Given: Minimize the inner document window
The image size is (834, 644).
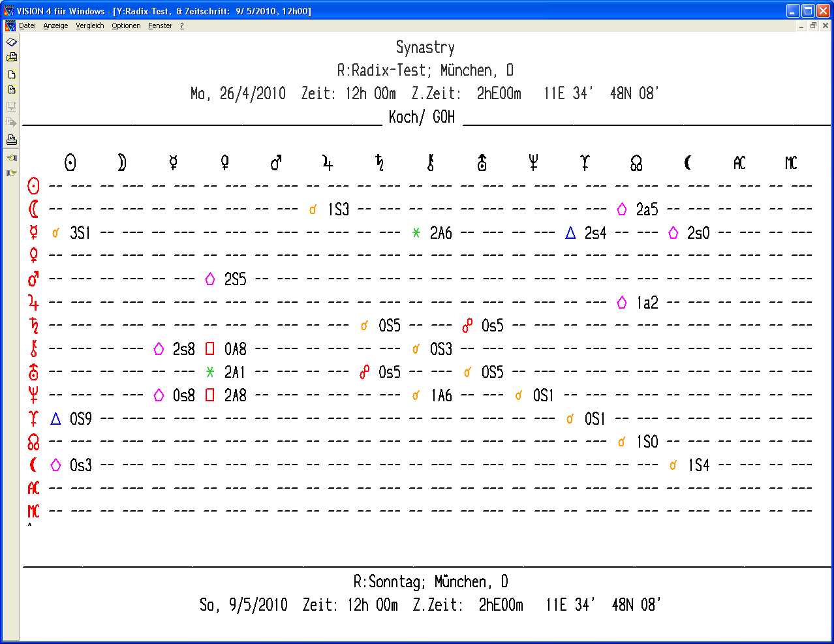Looking at the screenshot, I should [x=801, y=26].
